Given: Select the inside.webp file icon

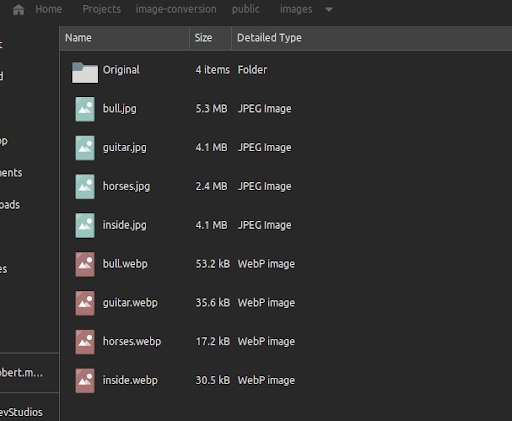Looking at the screenshot, I should point(85,381).
